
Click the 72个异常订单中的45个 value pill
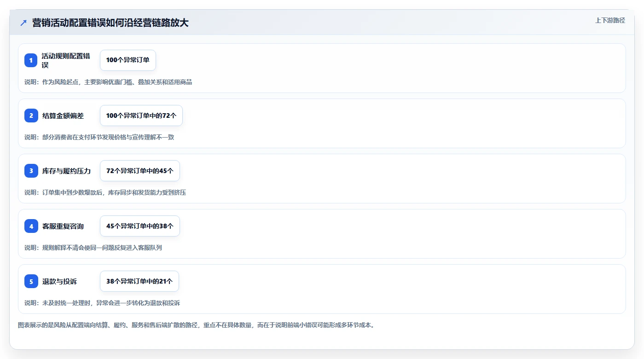(140, 171)
